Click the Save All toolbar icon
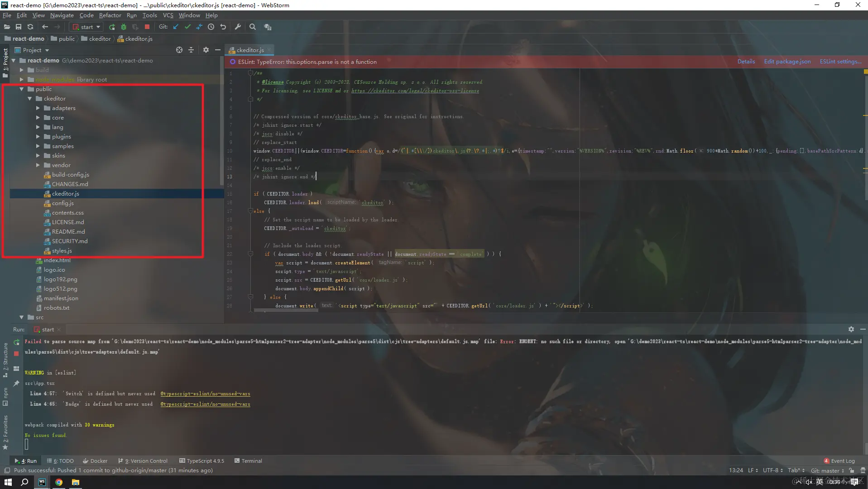The width and height of the screenshot is (868, 489). [x=19, y=27]
